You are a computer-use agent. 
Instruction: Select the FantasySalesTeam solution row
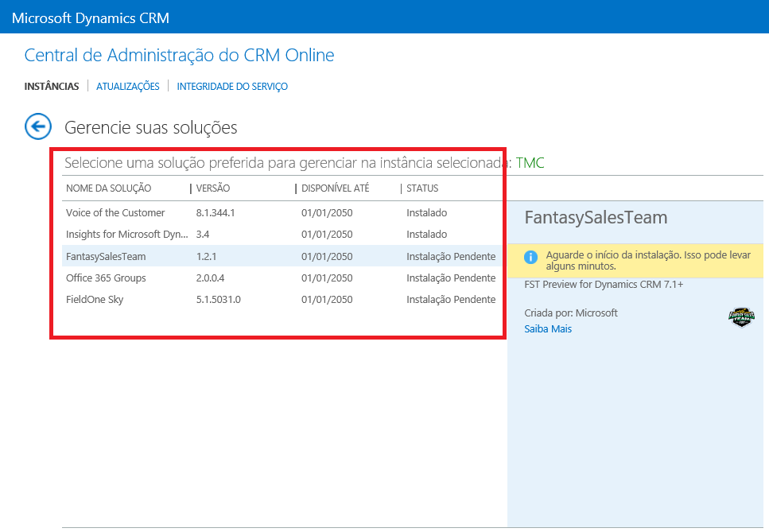tap(106, 257)
